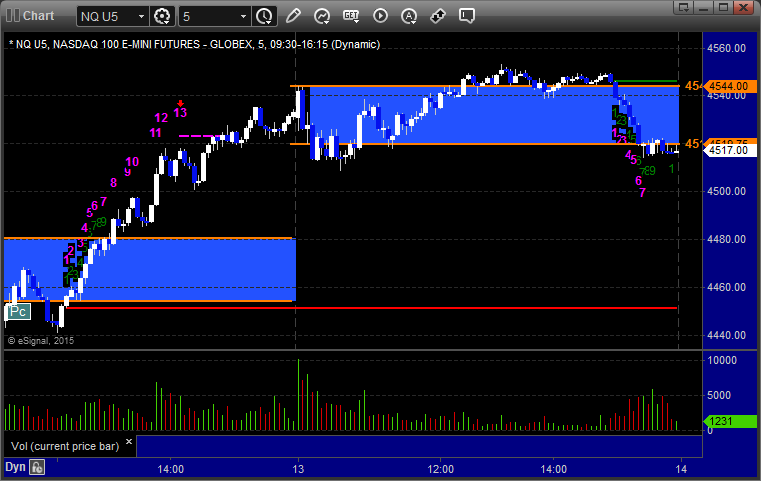Open the comment bubble icon
Screen dimensions: 761x481
coord(467,16)
